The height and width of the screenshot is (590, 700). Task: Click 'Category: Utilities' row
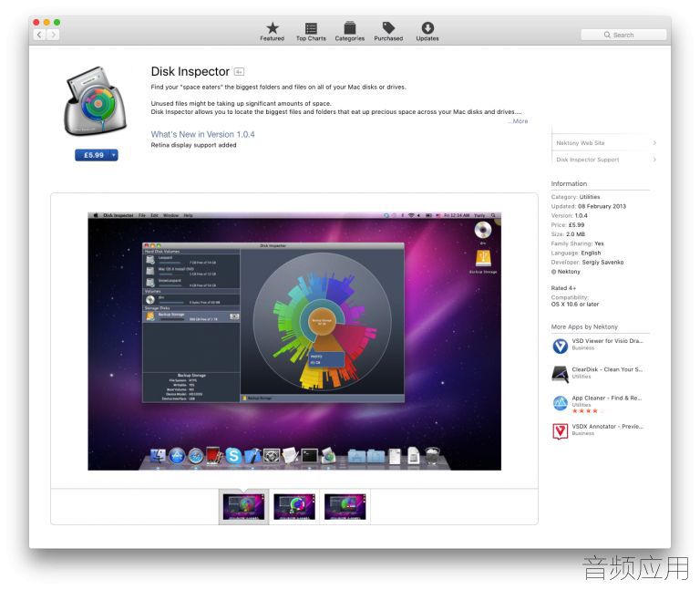click(x=575, y=197)
